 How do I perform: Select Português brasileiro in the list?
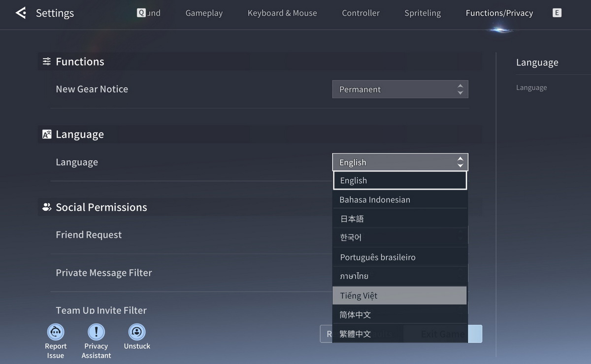399,257
